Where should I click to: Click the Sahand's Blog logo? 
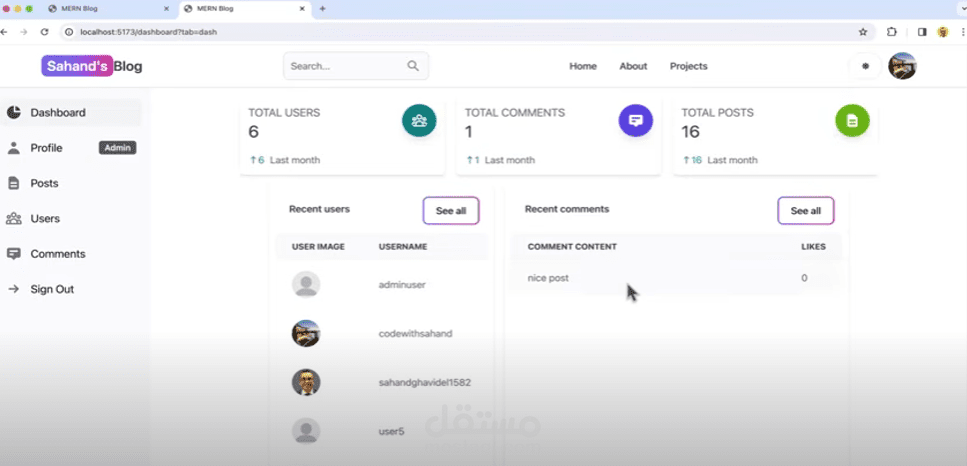92,66
